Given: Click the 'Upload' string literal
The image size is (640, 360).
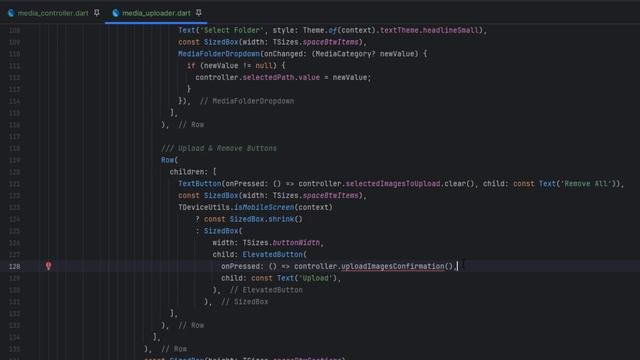Looking at the screenshot, I should (x=315, y=278).
